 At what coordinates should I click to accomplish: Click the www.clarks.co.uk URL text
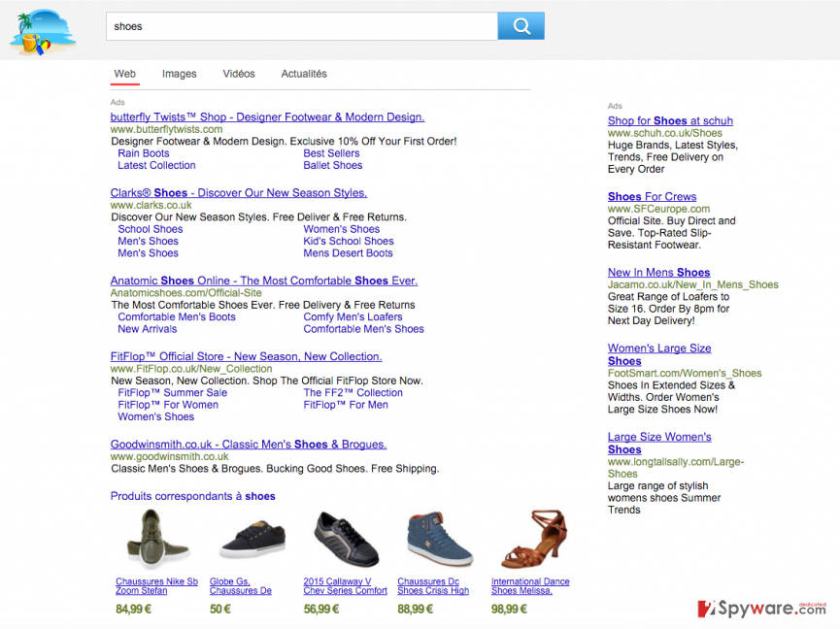pos(151,205)
